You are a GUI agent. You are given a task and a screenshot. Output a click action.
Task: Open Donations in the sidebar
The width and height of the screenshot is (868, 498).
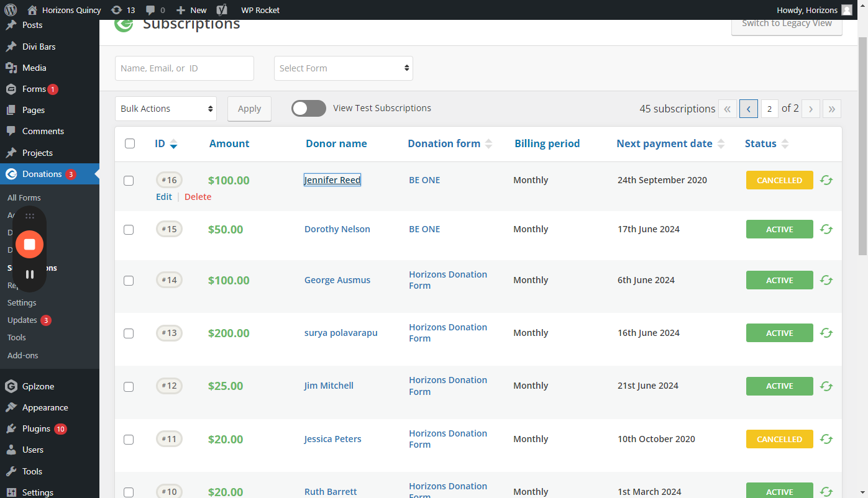[42, 174]
